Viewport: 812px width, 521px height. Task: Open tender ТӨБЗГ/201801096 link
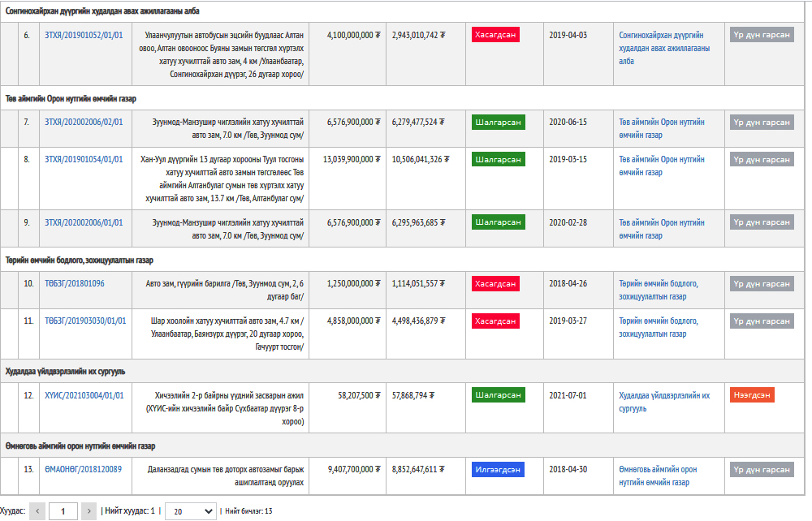tap(75, 284)
